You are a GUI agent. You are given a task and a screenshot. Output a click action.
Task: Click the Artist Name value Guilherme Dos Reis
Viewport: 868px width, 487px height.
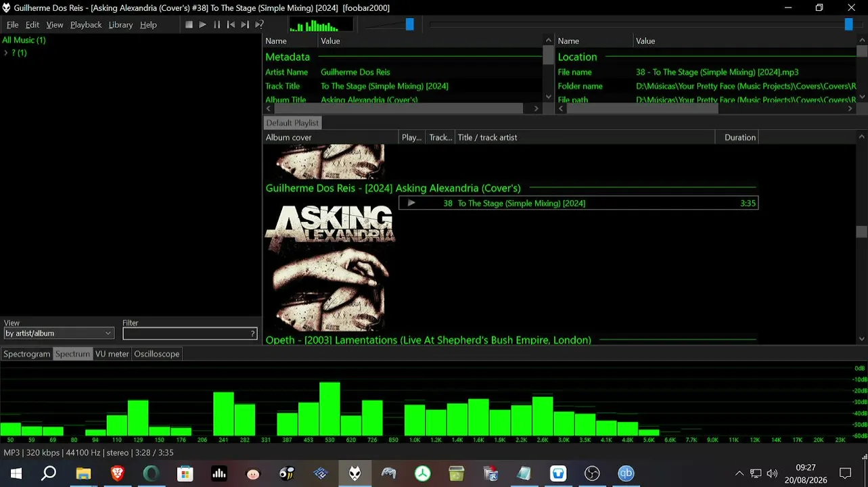(355, 72)
